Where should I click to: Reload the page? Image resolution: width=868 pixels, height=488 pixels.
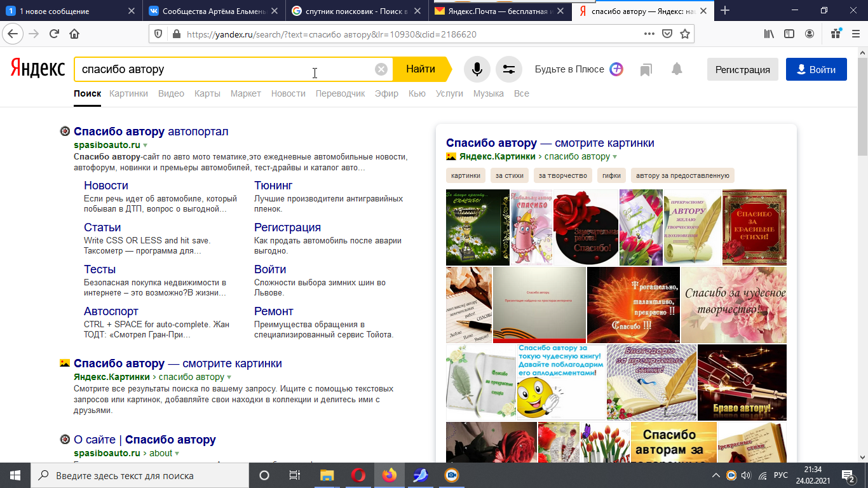[54, 34]
